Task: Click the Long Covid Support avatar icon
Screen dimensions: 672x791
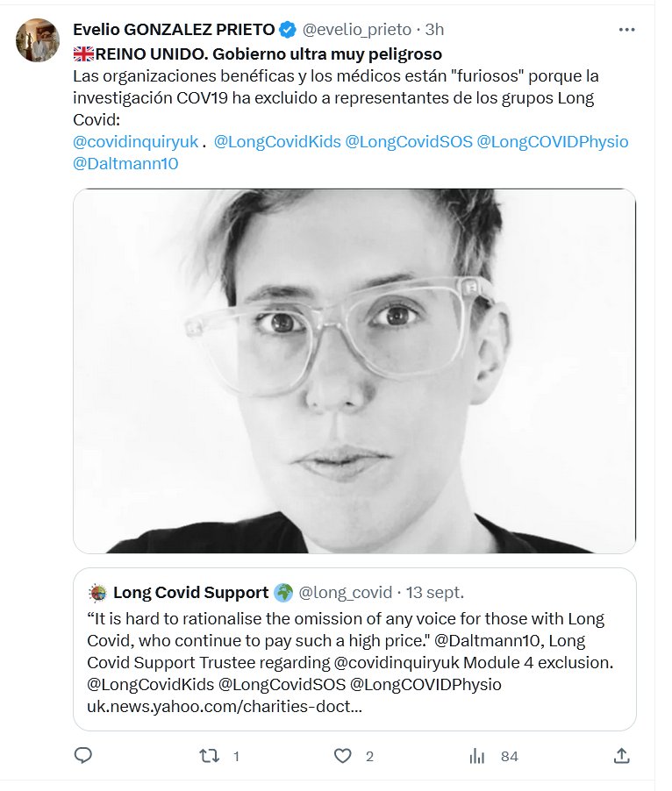Action: tap(98, 592)
